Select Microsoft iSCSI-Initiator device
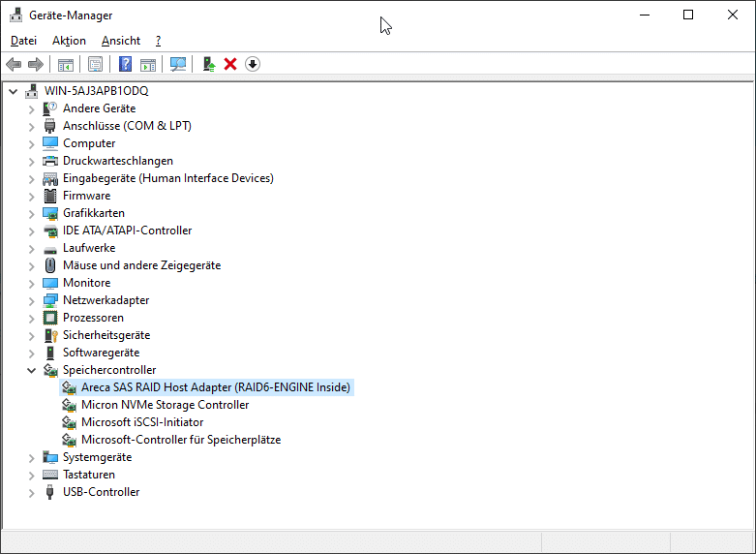This screenshot has height=554, width=756. [x=141, y=422]
